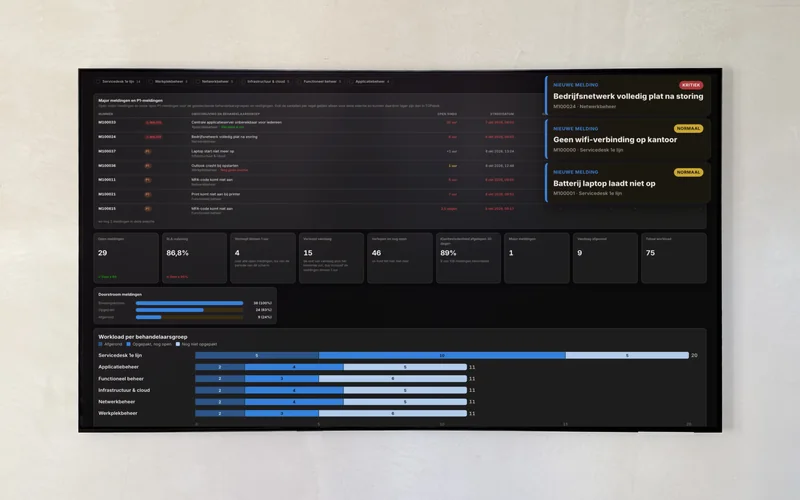The image size is (800, 500).
Task: Click the 'Doorstroom meldingen' heading
Action: point(120,294)
